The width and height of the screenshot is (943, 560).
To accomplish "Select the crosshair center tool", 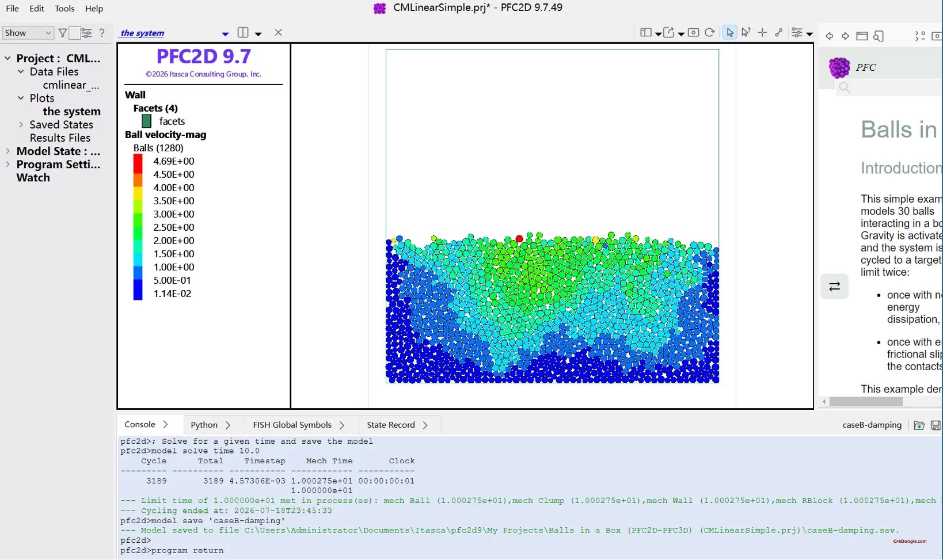I will [x=762, y=33].
